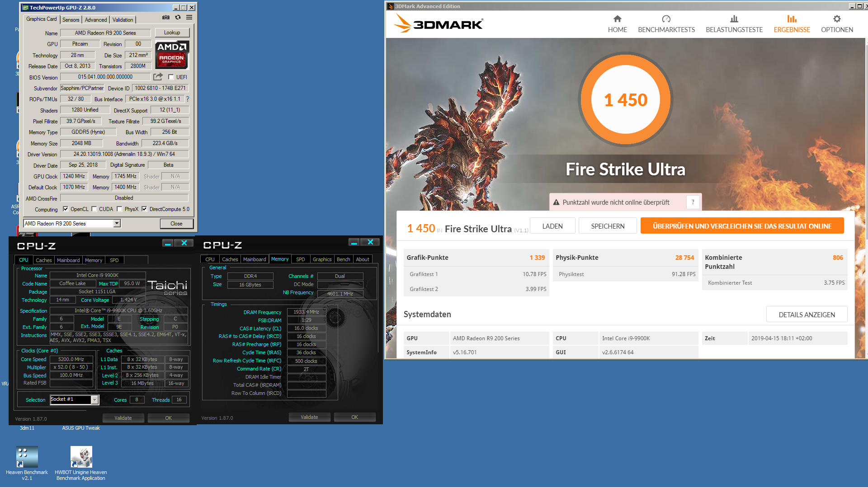Screen dimensions: 868x488
Task: Click GPU Name field AMD Radeon R9 200 Series
Action: coord(105,33)
